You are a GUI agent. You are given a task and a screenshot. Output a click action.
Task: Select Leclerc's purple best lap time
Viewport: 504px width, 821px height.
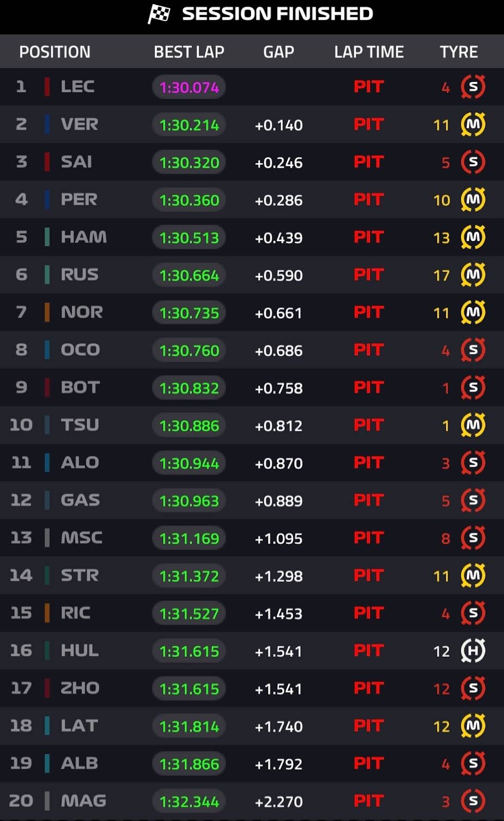[189, 87]
